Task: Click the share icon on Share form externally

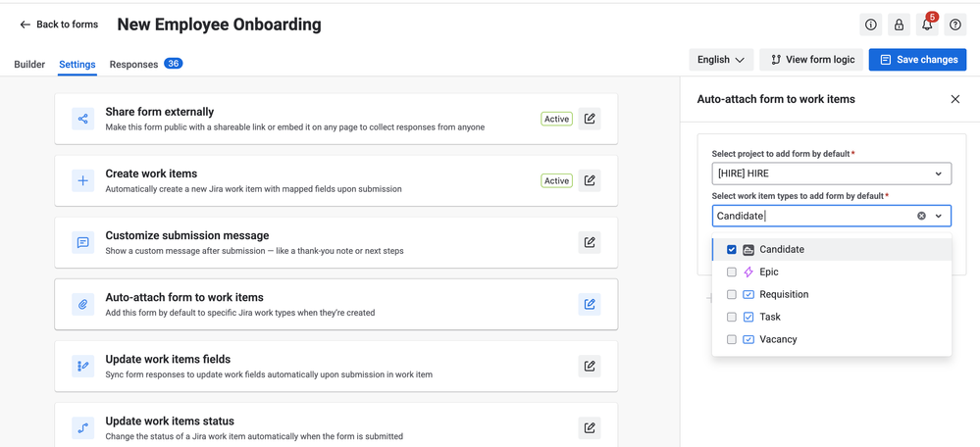Action: coord(83,119)
